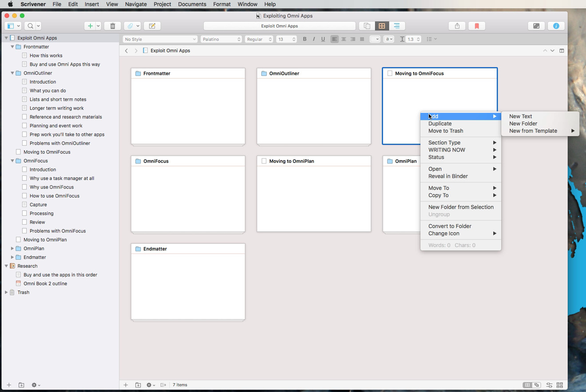This screenshot has height=392, width=586.
Task: Switch to Scrivenings view mode icon
Action: tap(367, 26)
